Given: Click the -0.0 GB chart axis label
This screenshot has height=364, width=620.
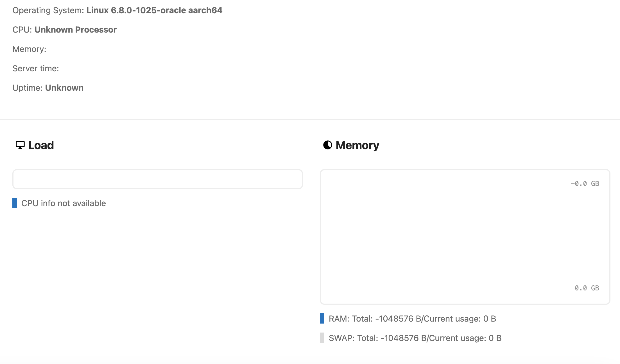Looking at the screenshot, I should click(x=585, y=184).
